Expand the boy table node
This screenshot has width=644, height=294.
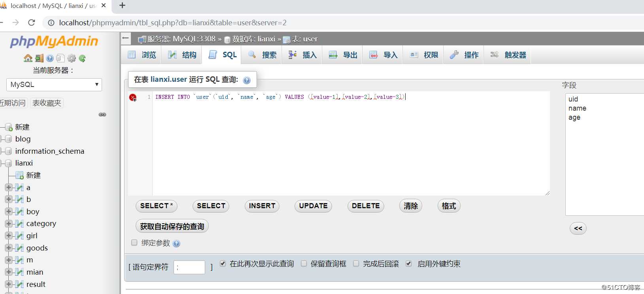[x=8, y=211]
